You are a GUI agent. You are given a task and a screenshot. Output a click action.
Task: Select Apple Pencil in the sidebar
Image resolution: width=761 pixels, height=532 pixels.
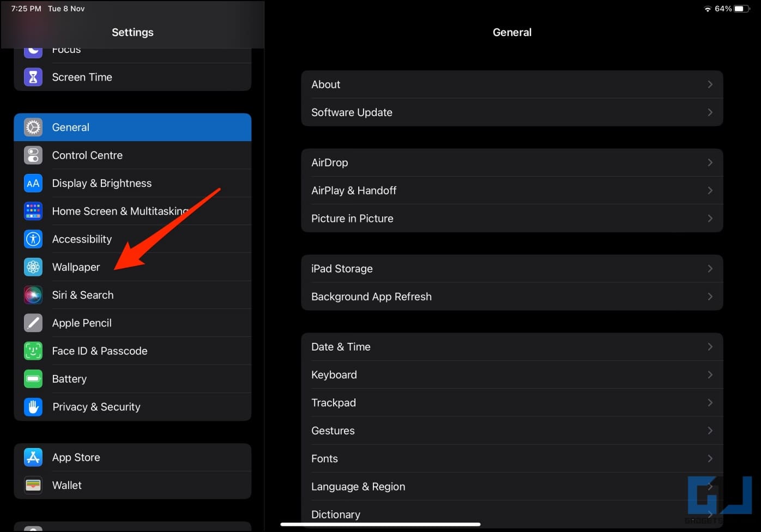coord(132,323)
